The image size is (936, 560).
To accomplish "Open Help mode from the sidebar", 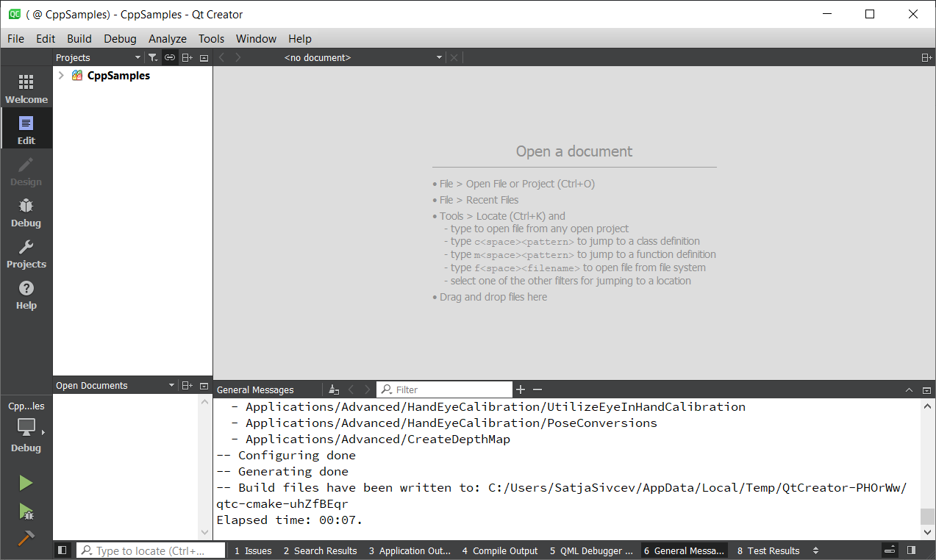I will (x=26, y=294).
